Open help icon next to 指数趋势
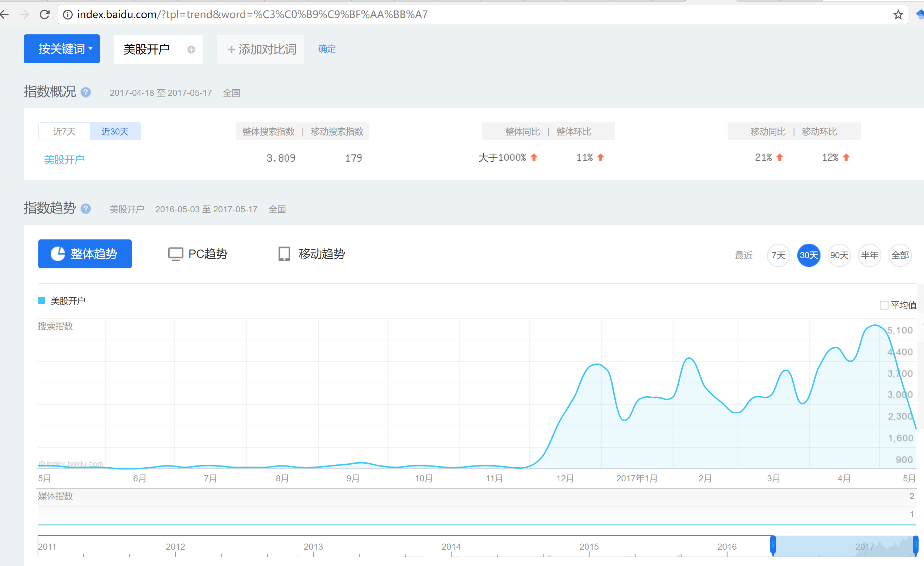This screenshot has height=566, width=924. pyautogui.click(x=86, y=208)
